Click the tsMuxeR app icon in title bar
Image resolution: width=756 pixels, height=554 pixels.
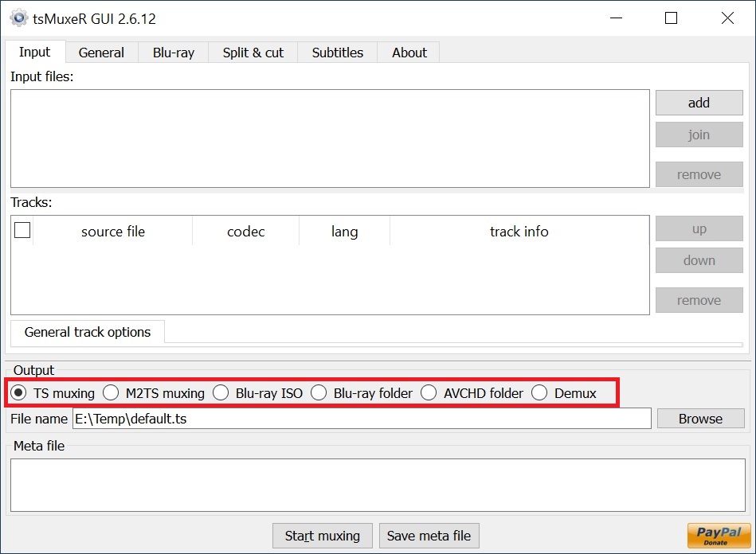click(x=18, y=18)
